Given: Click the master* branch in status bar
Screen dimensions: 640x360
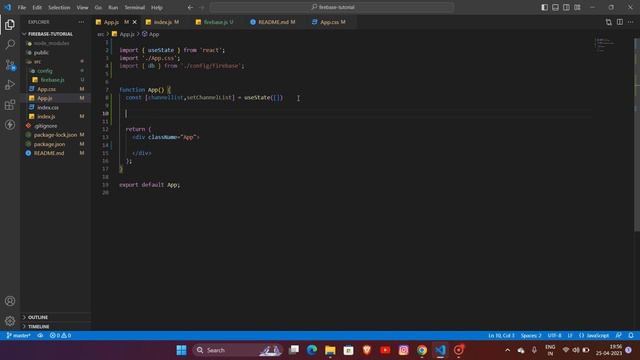Looking at the screenshot, I should coord(19,336).
